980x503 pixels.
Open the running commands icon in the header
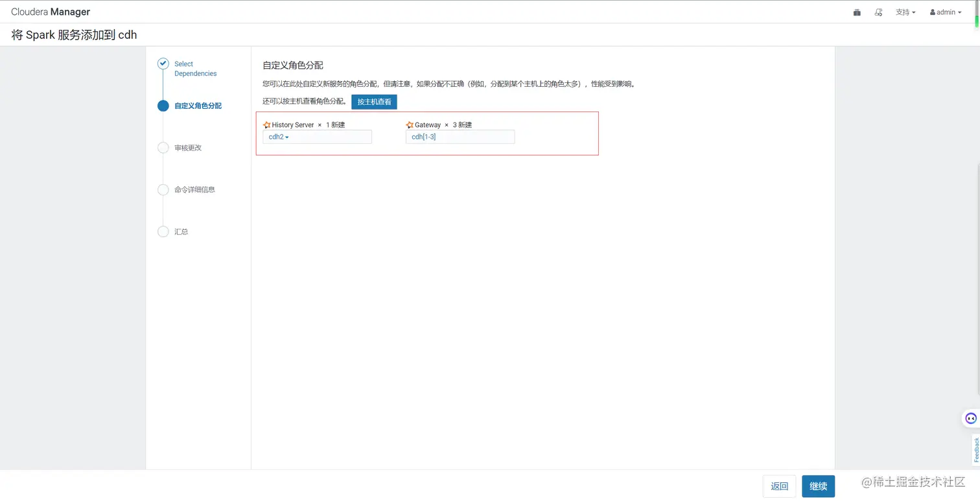click(x=879, y=12)
